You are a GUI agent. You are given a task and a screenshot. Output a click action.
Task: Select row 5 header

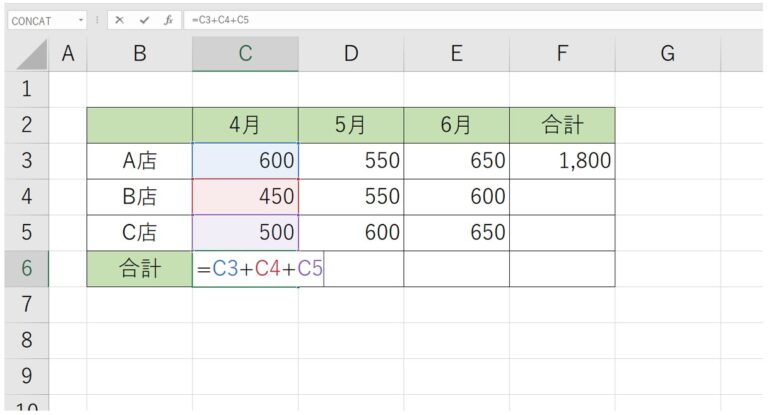click(27, 232)
